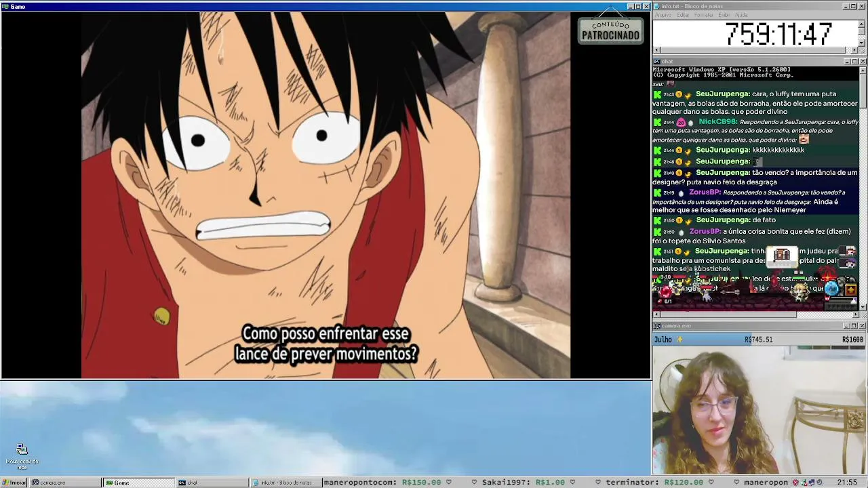
Task: Click the system tray icons in the taskbar
Action: [x=807, y=483]
